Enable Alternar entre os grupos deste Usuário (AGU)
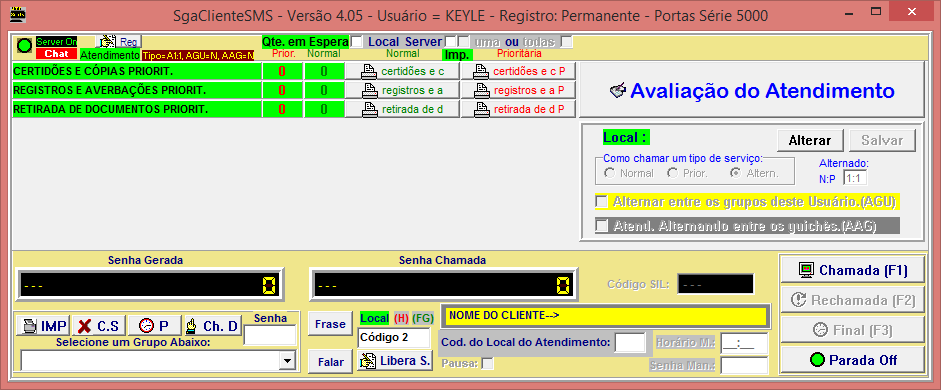This screenshot has width=941, height=390. coord(601,201)
